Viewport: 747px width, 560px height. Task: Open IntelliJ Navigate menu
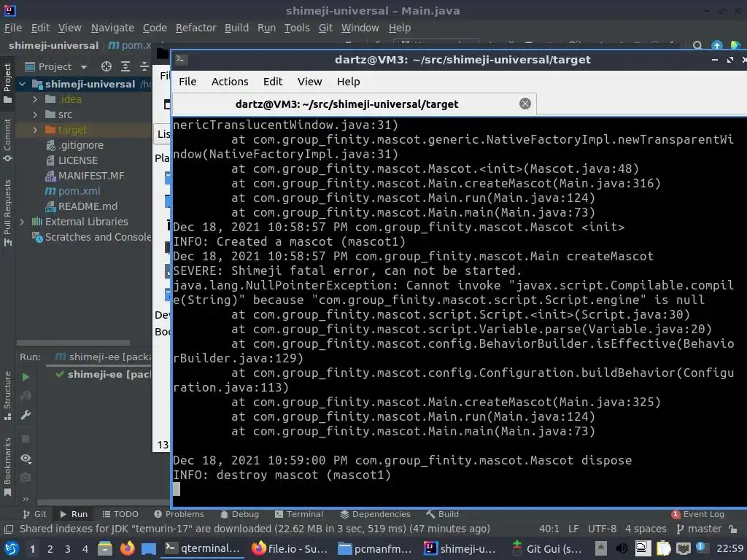coord(112,28)
